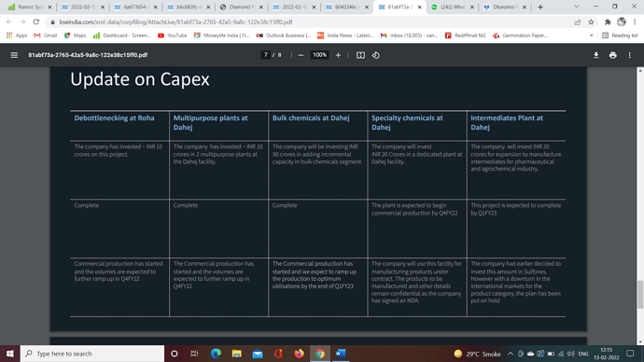This screenshot has width=644, height=362.
Task: Open the YouTube bookmark
Action: [172, 35]
